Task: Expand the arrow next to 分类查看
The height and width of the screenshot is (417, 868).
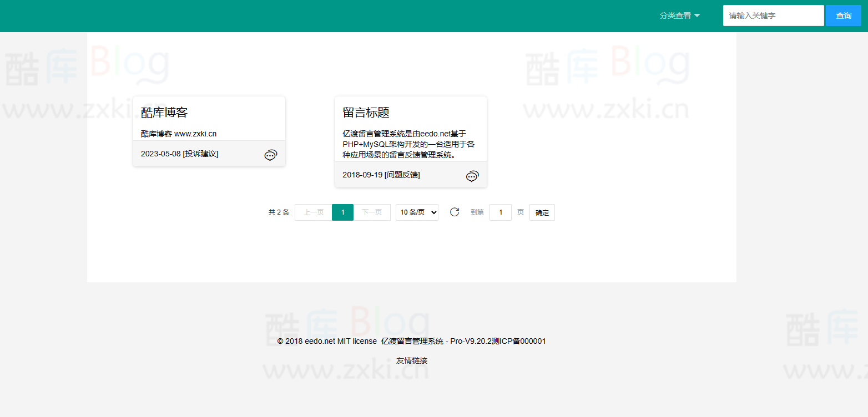Action: tap(698, 16)
